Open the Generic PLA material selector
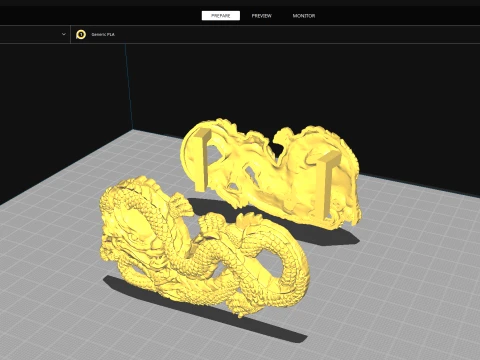Image resolution: width=480 pixels, height=360 pixels. pos(103,34)
